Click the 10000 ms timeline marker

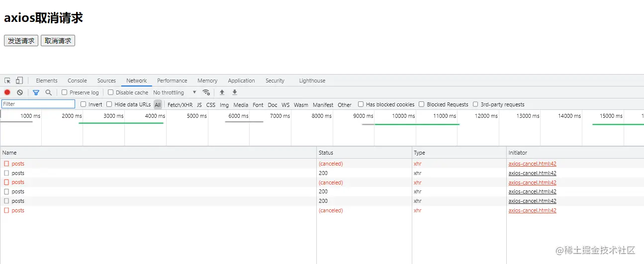pyautogui.click(x=403, y=116)
